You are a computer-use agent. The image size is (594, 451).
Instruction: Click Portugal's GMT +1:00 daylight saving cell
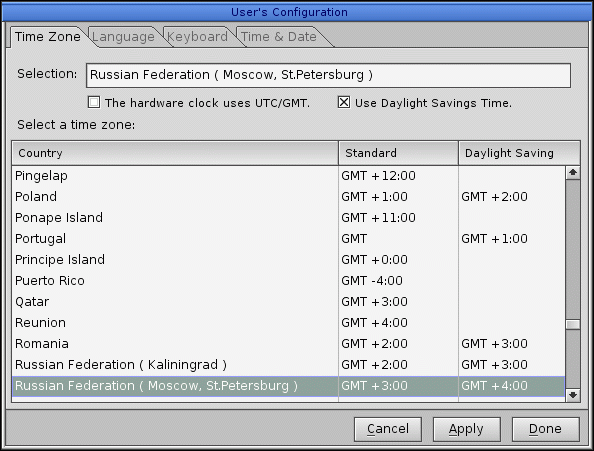click(x=494, y=239)
